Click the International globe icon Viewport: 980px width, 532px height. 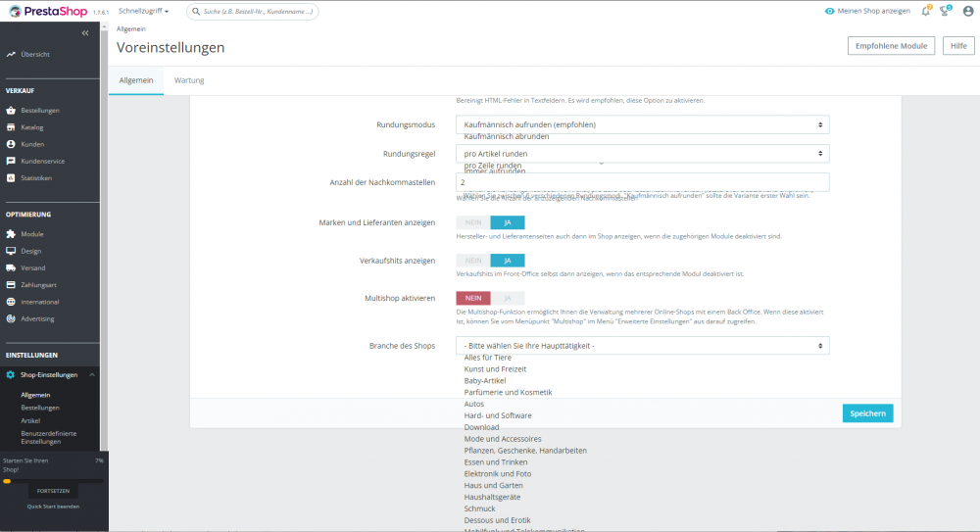click(x=11, y=302)
